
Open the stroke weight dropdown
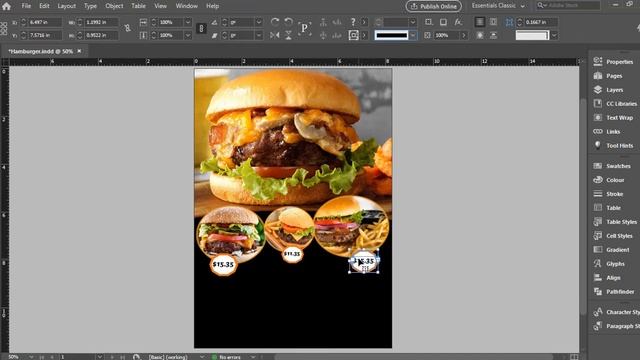(x=413, y=22)
